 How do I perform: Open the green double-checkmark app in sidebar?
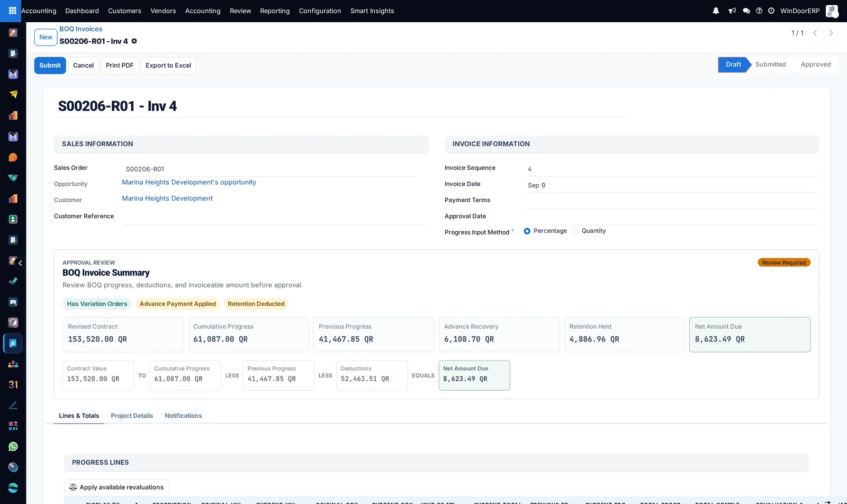13,281
